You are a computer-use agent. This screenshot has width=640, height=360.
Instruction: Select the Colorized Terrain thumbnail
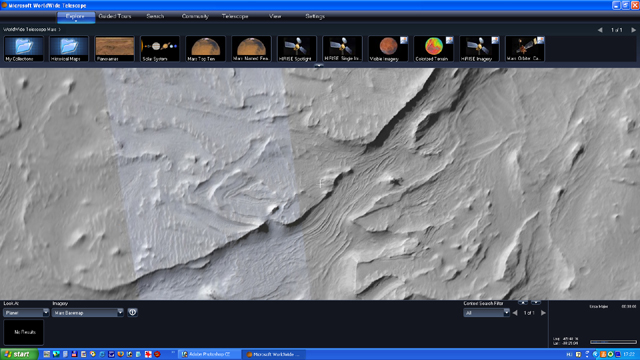click(433, 49)
